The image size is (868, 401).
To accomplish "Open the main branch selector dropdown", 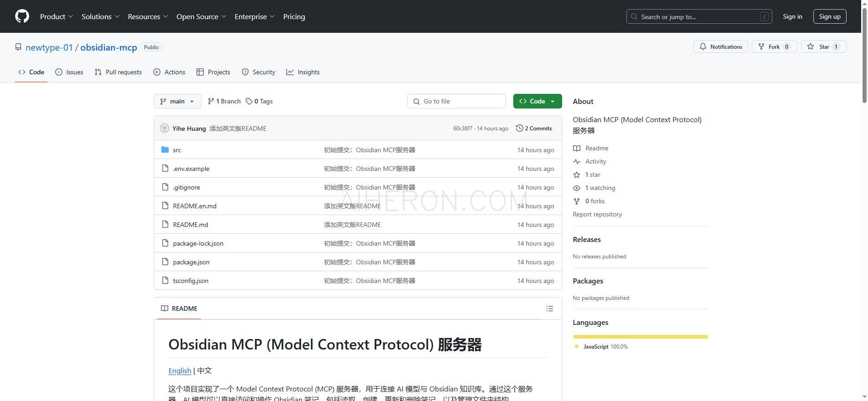I will coord(177,101).
